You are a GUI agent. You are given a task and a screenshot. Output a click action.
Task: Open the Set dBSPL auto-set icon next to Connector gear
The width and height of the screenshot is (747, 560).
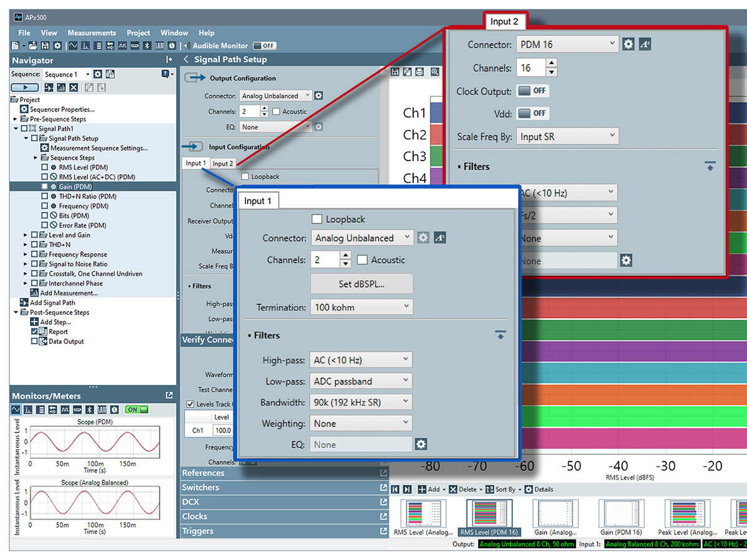tap(440, 238)
